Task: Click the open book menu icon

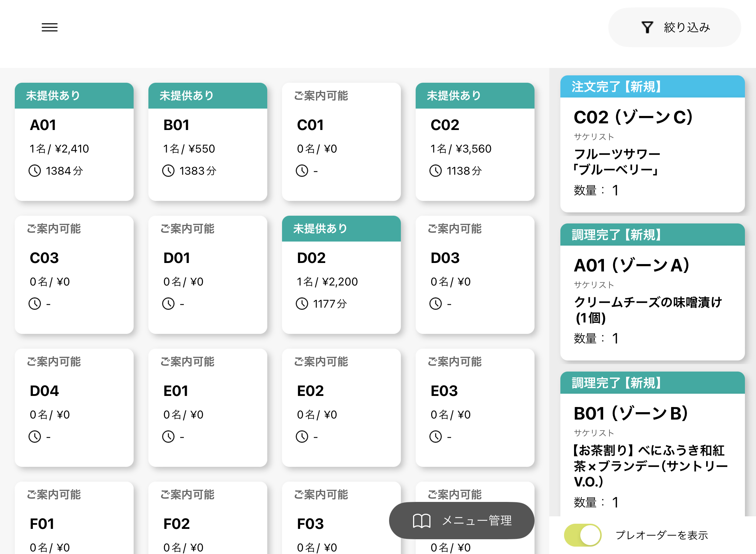Action: coord(422,521)
